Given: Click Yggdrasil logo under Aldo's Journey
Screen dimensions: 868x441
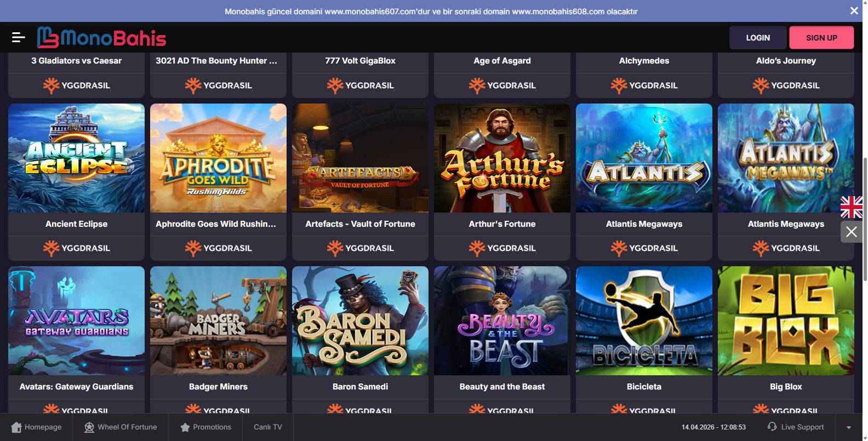Looking at the screenshot, I should pos(786,85).
